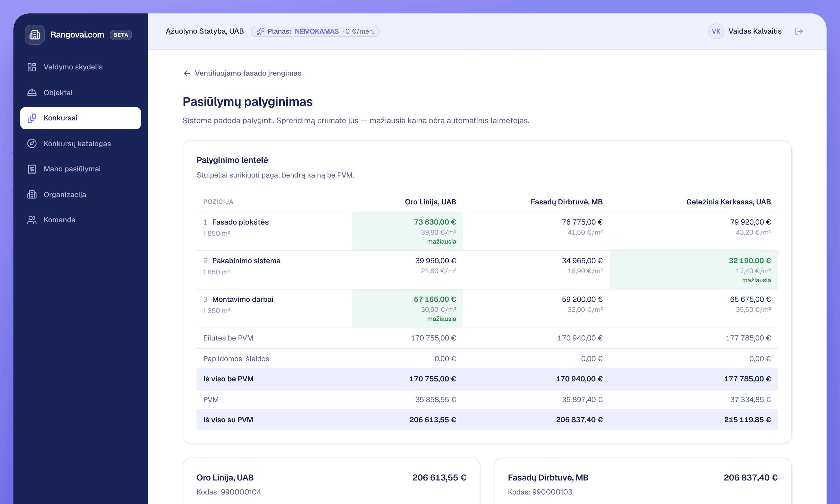
Task: Click Iš viso be PVM row label
Action: pos(228,379)
